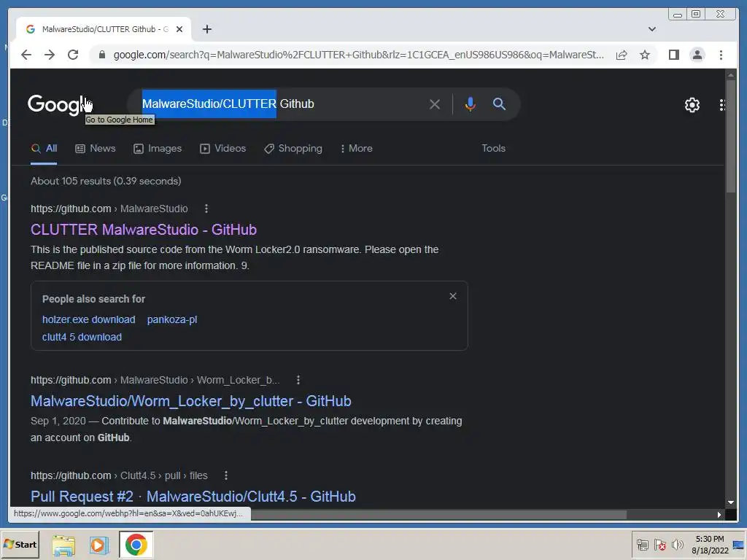This screenshot has width=747, height=560.
Task: Open MalwareStudio/Worm_Locker_by_clutter - GitHub link
Action: (x=190, y=401)
